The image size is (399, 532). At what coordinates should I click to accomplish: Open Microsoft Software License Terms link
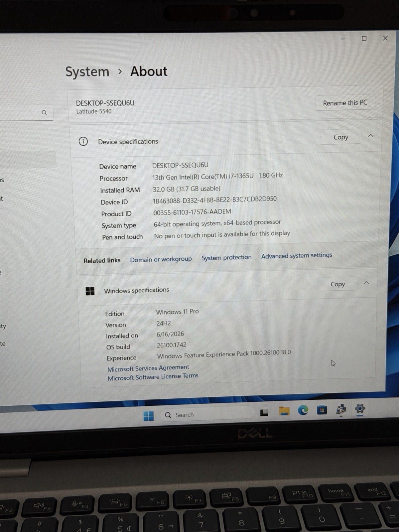[x=153, y=377]
